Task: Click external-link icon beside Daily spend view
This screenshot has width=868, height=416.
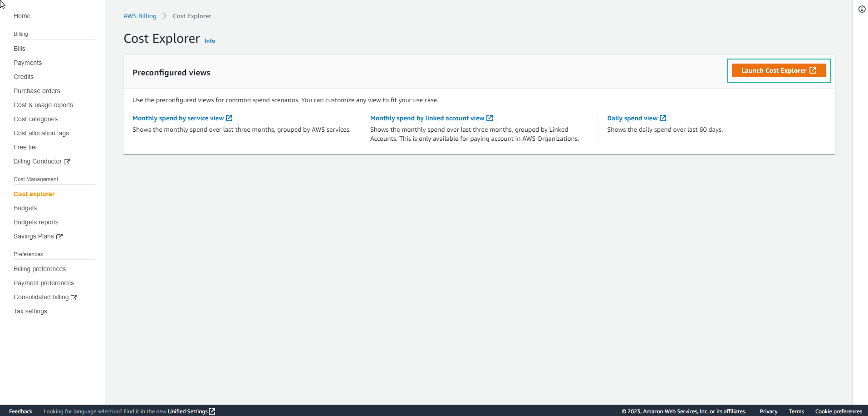Action: [x=663, y=118]
